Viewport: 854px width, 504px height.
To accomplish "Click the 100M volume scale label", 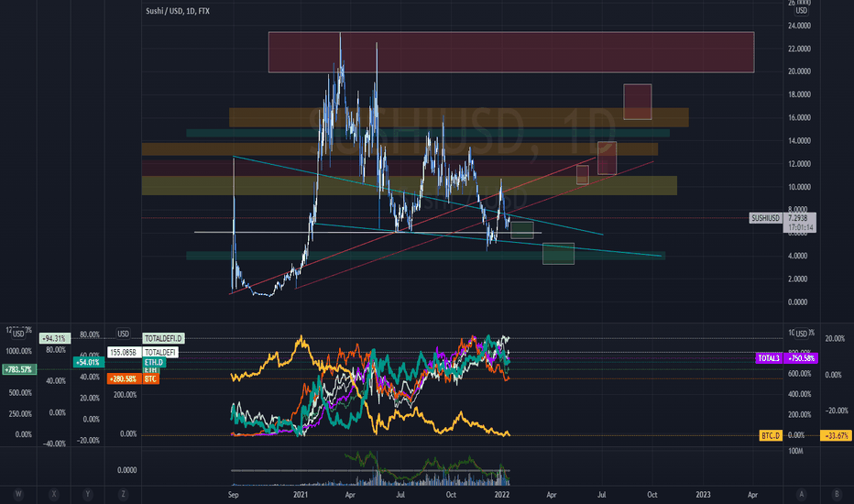I will 795,451.
